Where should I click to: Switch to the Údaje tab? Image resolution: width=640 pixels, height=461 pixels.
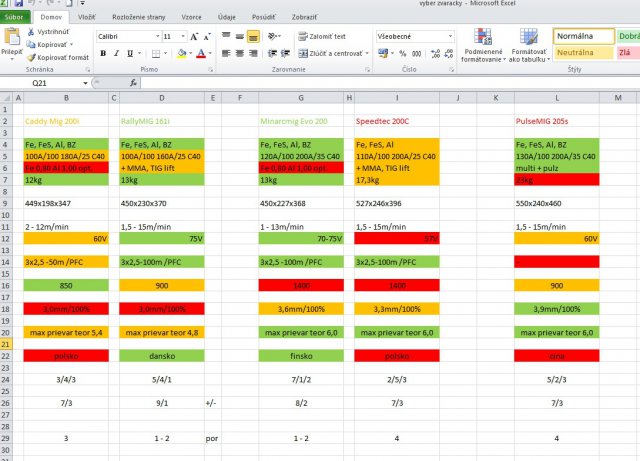[x=227, y=17]
